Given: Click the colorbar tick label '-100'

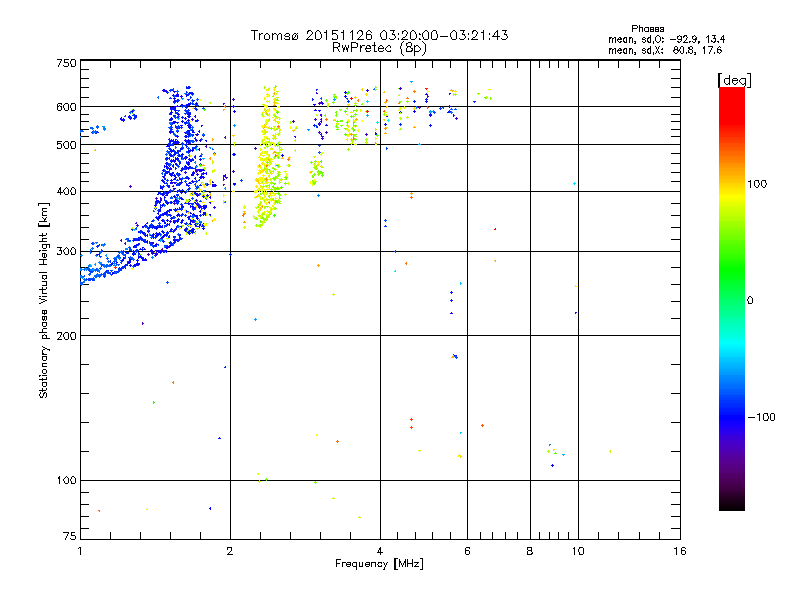Looking at the screenshot, I should pos(761,417).
